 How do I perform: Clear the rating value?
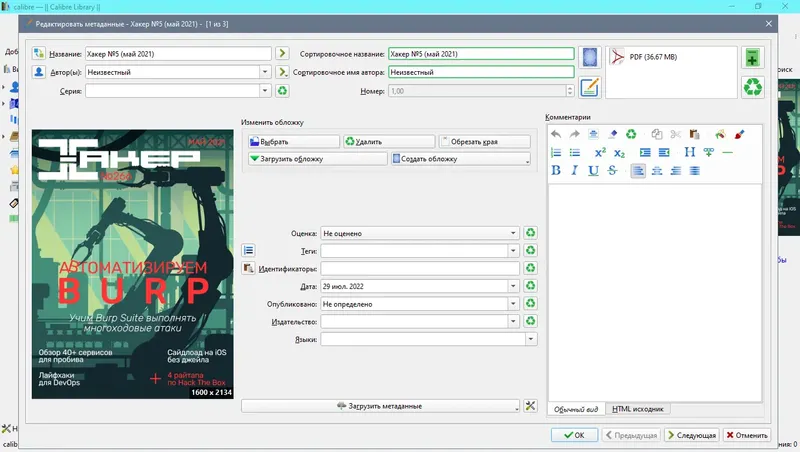(x=531, y=233)
